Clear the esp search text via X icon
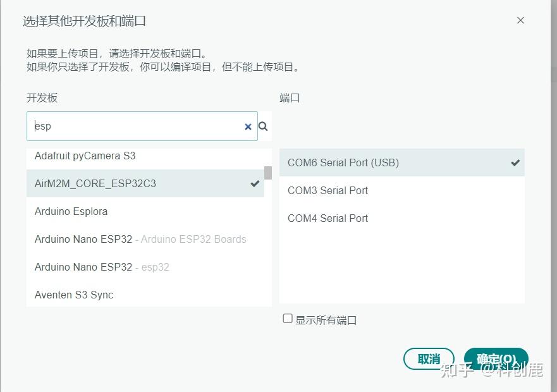The image size is (557, 392). 248,126
